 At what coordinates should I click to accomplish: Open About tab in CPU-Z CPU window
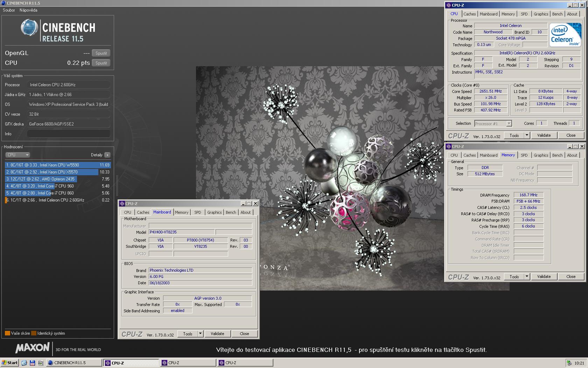click(x=572, y=14)
